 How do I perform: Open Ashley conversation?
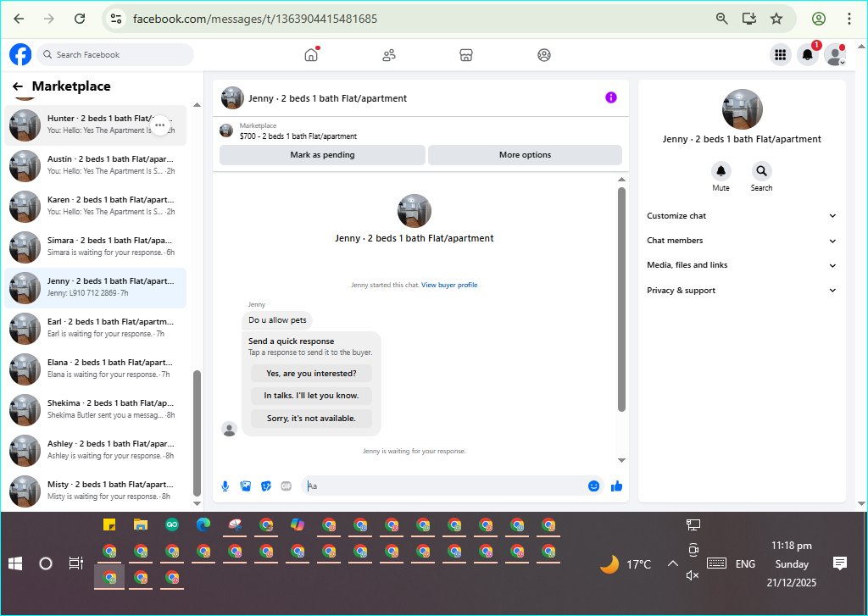point(95,451)
